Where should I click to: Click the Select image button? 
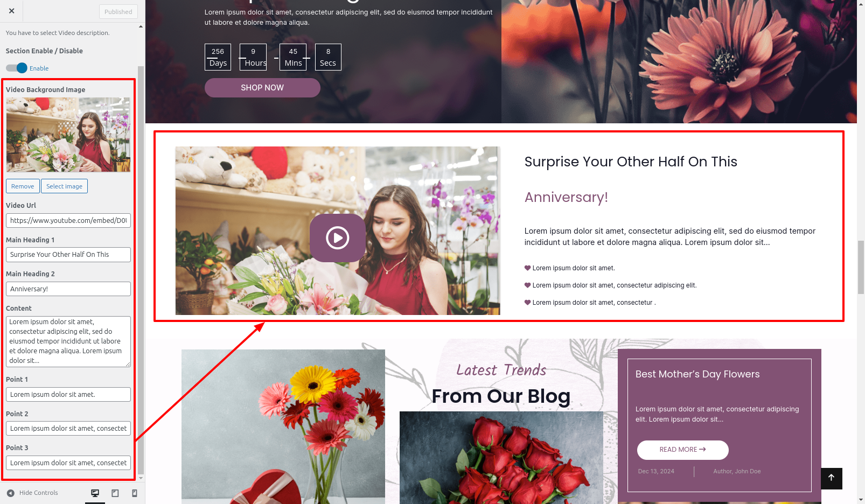64,186
